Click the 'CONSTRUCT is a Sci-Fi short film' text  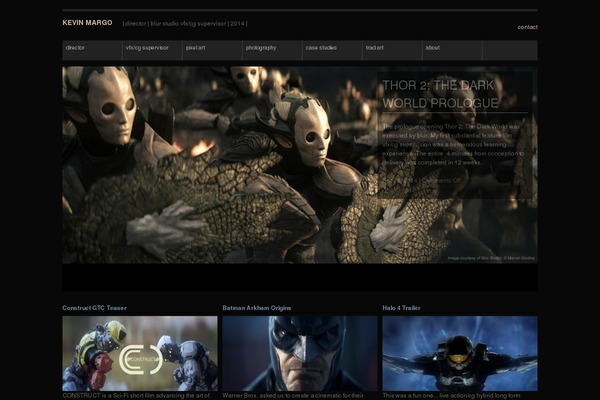pos(136,396)
